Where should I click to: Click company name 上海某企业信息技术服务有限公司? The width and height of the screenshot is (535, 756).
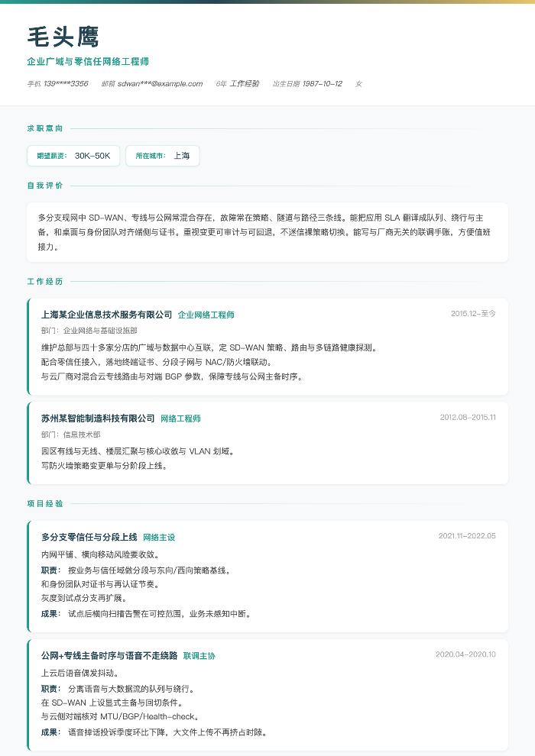106,315
